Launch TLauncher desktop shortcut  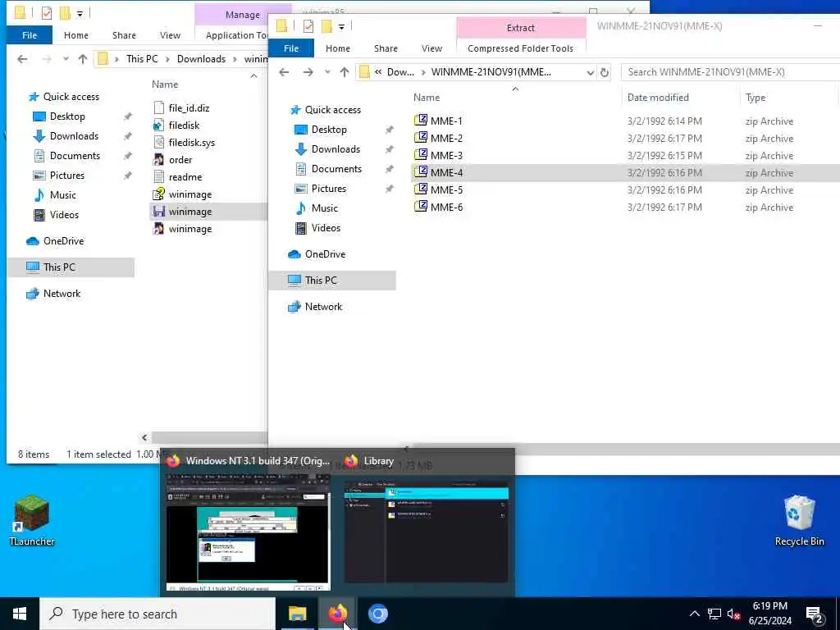click(32, 519)
